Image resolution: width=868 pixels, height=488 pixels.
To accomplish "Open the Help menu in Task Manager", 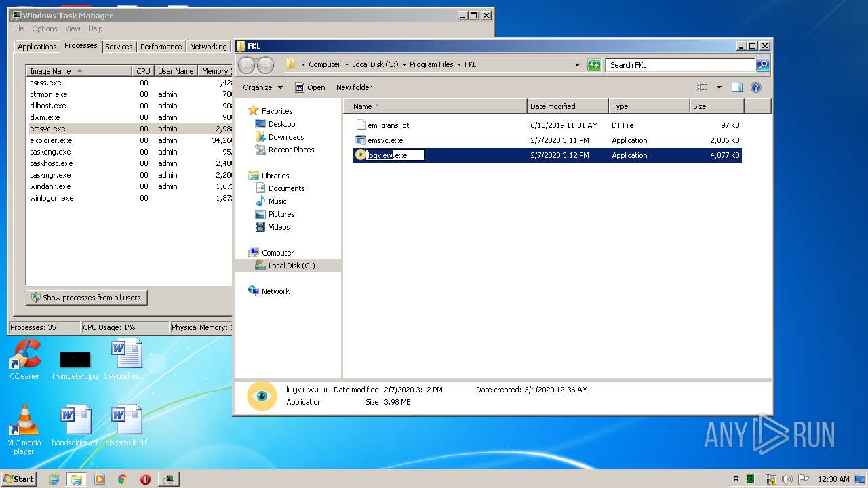I will pyautogui.click(x=96, y=28).
